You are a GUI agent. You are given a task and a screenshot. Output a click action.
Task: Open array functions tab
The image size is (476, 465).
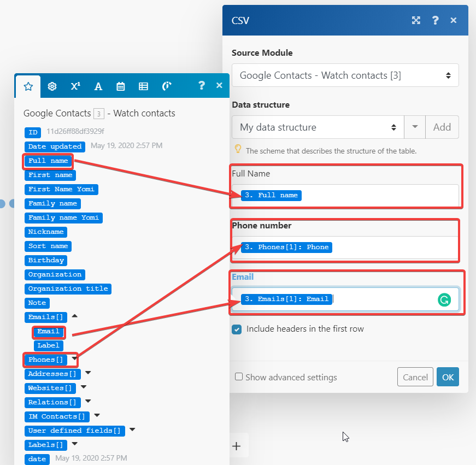click(143, 86)
